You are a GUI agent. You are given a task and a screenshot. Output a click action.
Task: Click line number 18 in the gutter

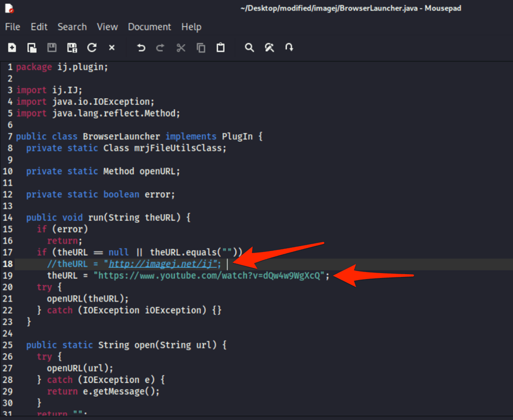click(8, 264)
